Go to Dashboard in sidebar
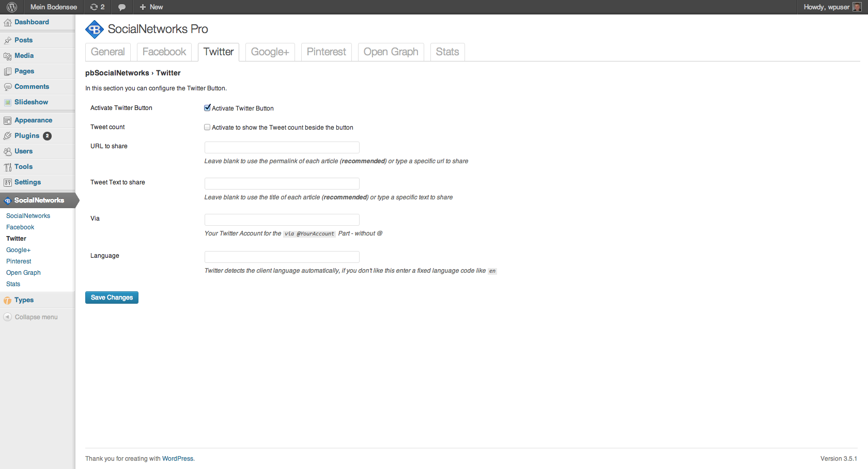This screenshot has width=868, height=469. 32,22
